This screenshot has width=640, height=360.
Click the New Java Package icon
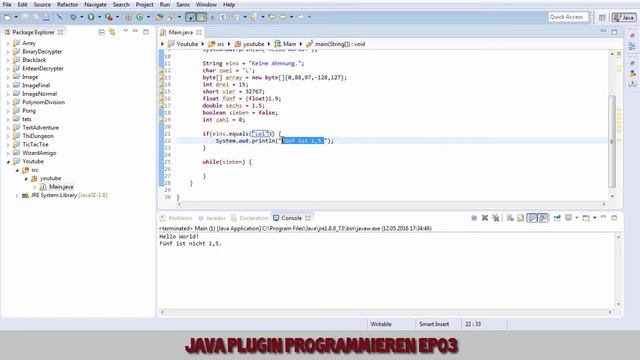coord(128,17)
